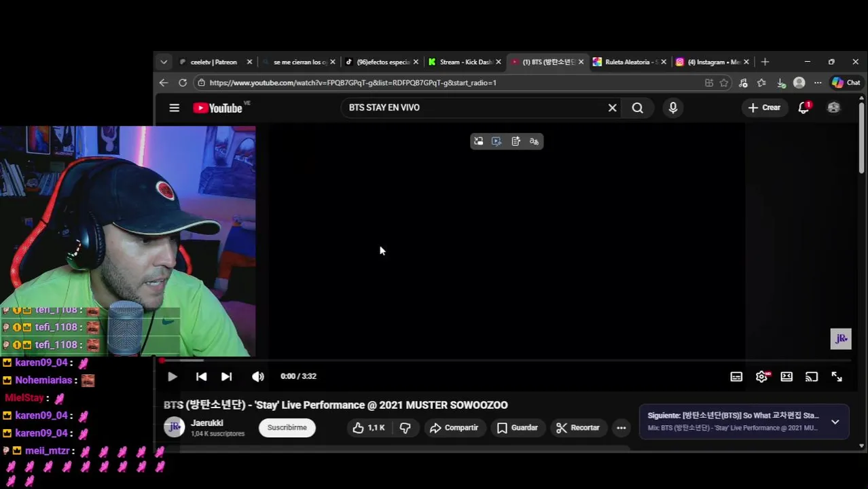The height and width of the screenshot is (489, 868).
Task: Add page to favorites star
Action: (x=724, y=83)
